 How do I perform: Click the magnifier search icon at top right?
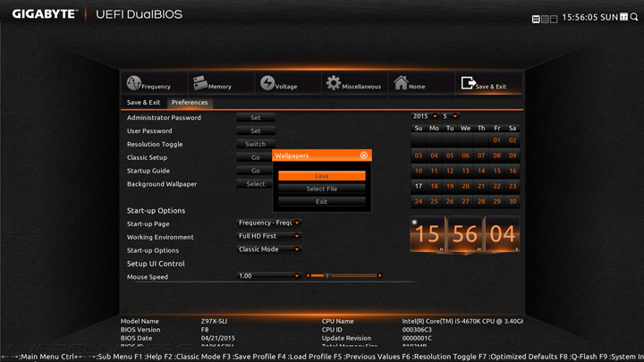[634, 17]
